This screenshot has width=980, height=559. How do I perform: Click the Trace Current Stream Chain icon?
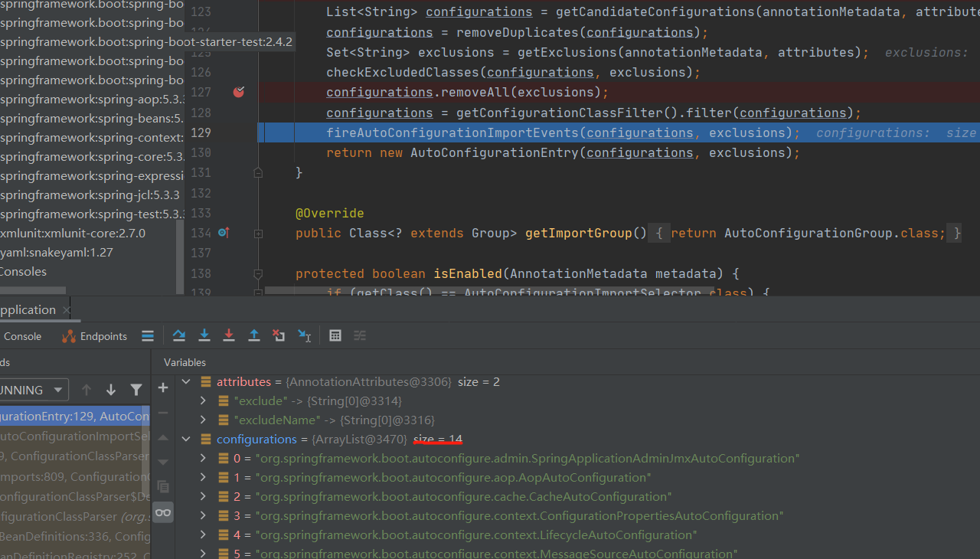360,335
